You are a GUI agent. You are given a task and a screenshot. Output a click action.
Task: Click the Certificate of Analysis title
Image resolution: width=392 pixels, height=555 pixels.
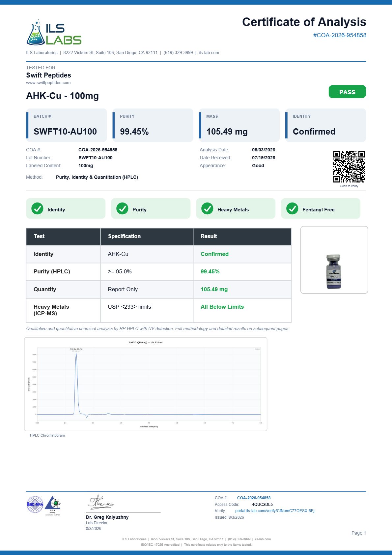(304, 22)
